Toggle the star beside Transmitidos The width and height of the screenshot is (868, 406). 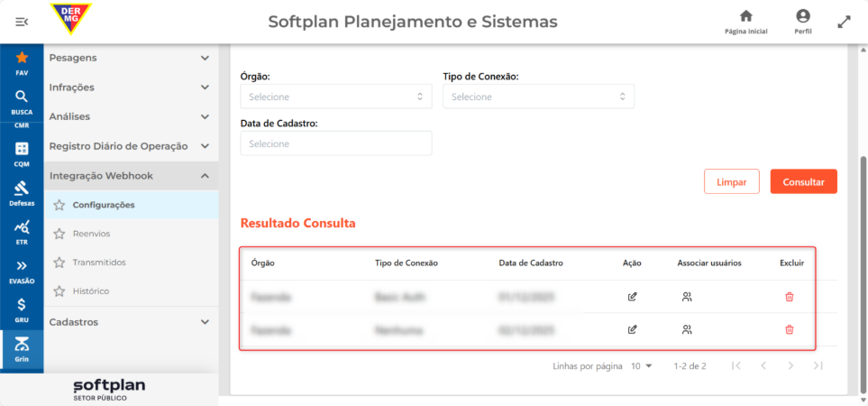pyautogui.click(x=59, y=263)
